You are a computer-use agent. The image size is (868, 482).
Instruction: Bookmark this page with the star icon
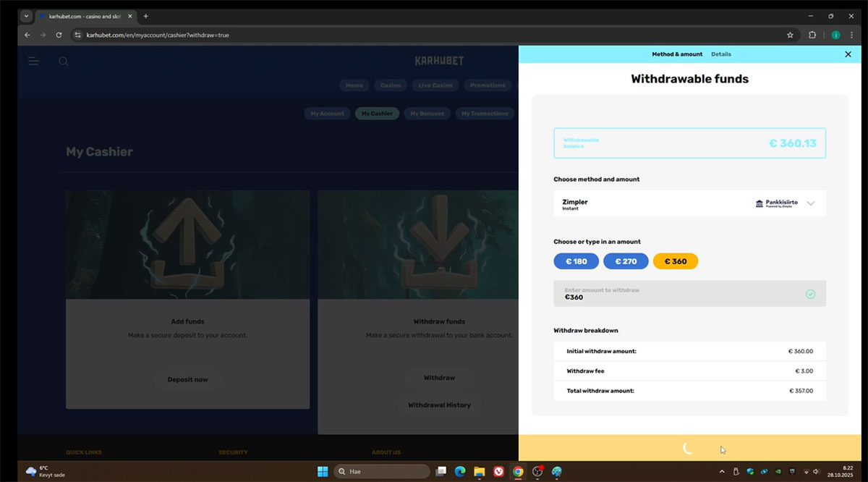790,35
